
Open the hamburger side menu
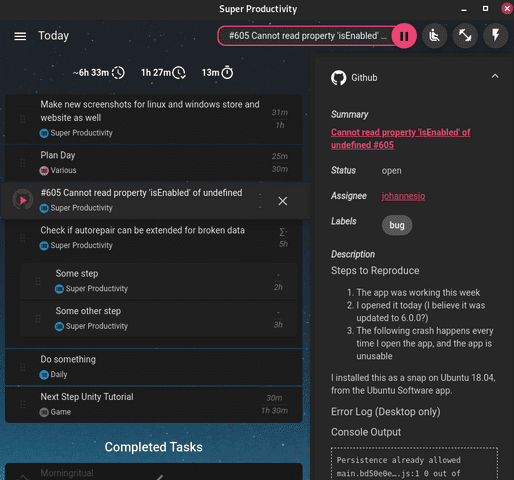(20, 36)
